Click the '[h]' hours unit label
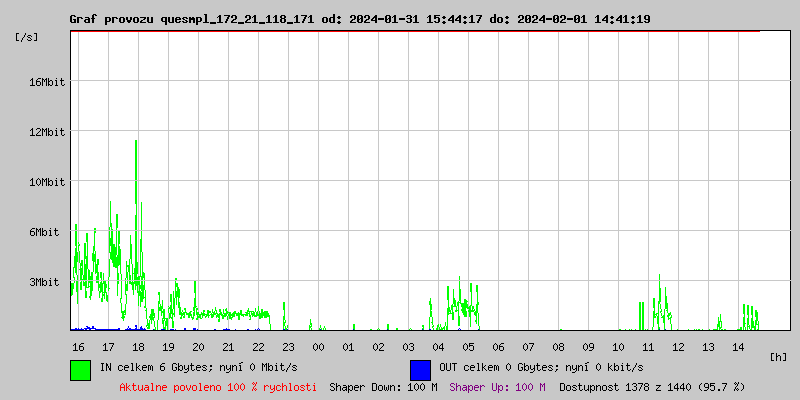The width and height of the screenshot is (800, 400). click(778, 357)
